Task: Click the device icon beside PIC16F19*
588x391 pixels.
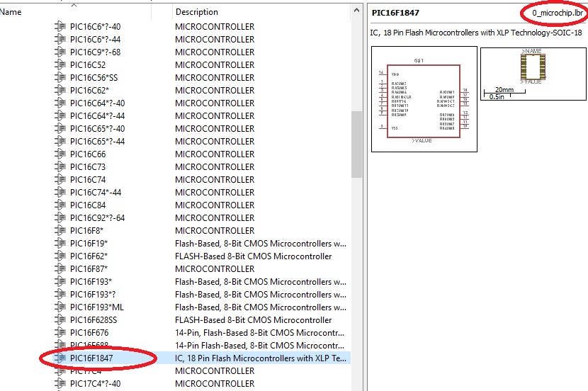Action: click(60, 243)
